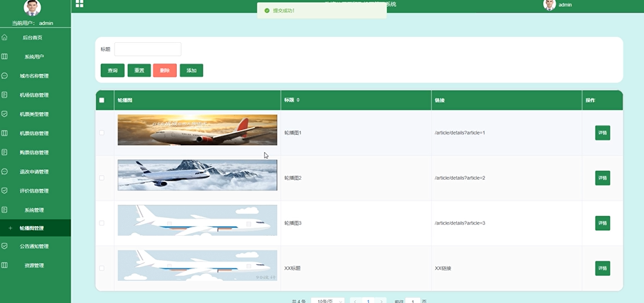Open 评价信息管理 menu item
Image resolution: width=644 pixels, height=303 pixels.
[35, 191]
